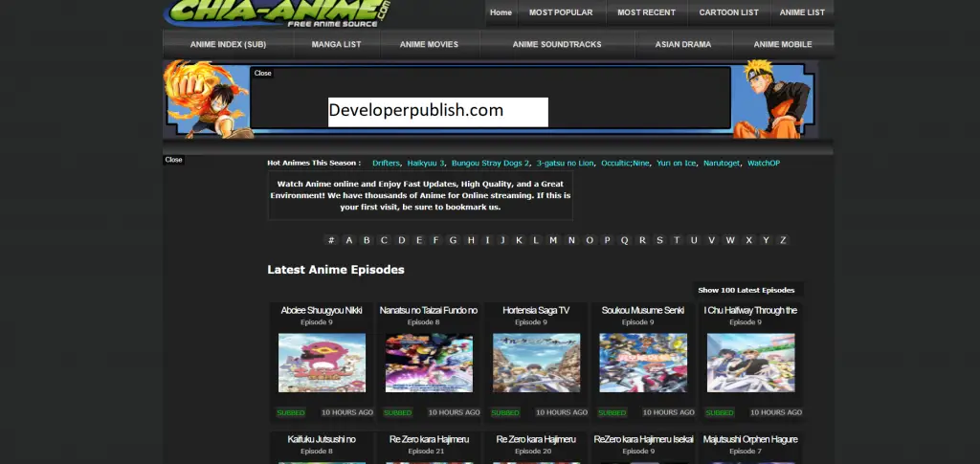Open the Anime List menu
The image size is (980, 464).
coord(802,12)
